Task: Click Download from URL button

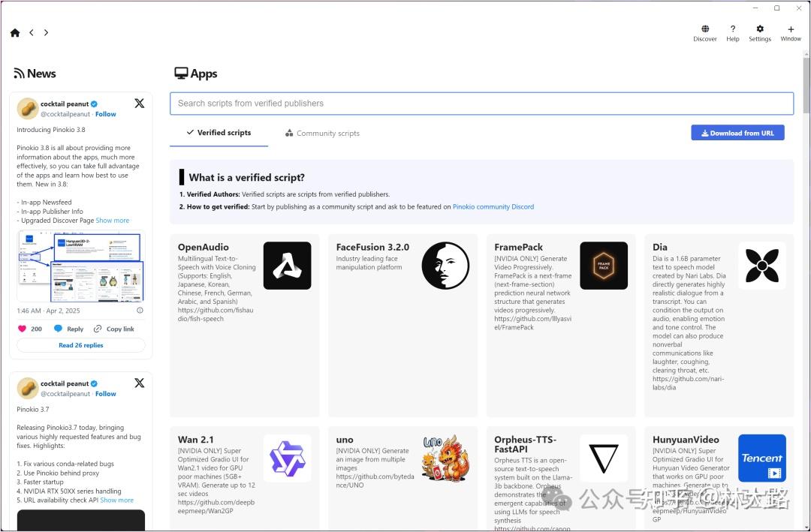Action: [x=737, y=133]
